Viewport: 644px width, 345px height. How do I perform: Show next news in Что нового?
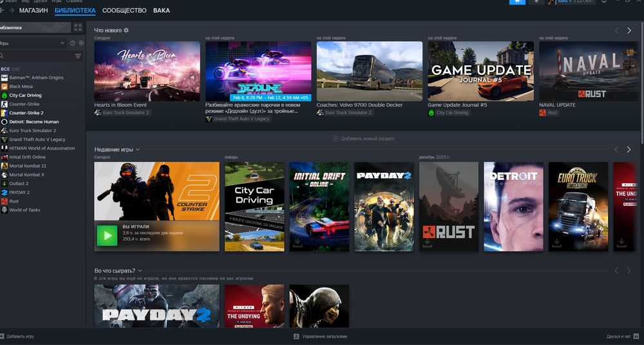point(629,30)
